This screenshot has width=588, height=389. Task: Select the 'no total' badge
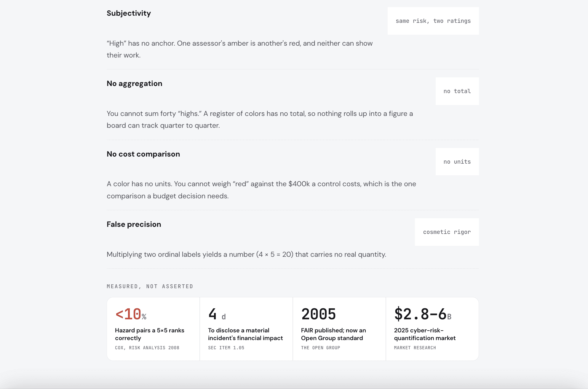[x=457, y=91]
